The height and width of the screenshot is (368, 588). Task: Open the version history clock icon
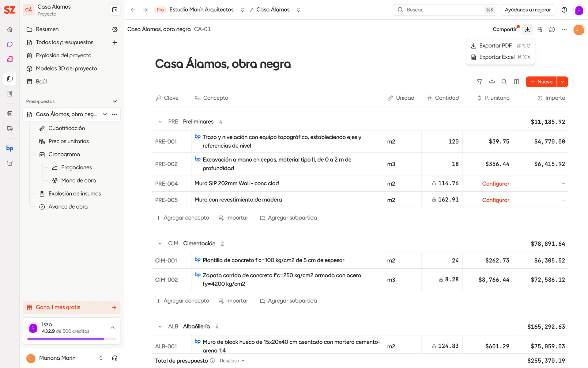[x=552, y=29]
